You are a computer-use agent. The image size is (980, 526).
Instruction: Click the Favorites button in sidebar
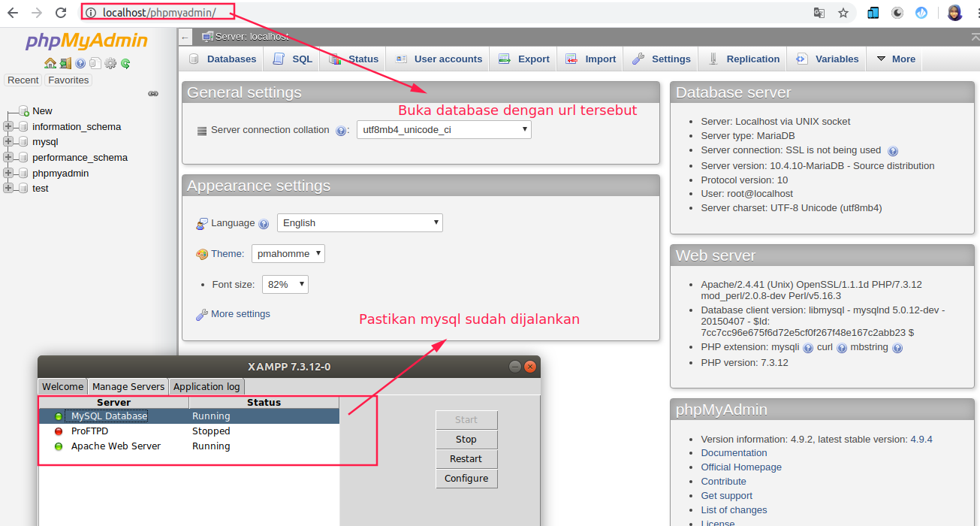(68, 80)
